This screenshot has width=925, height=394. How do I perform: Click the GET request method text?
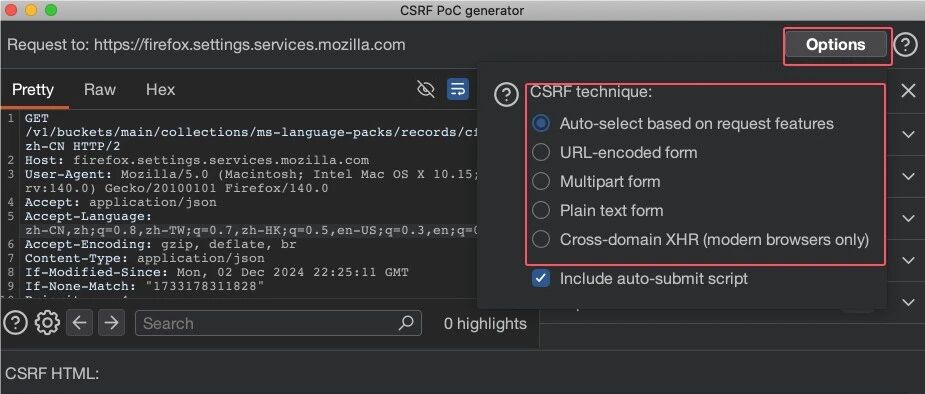pos(37,118)
